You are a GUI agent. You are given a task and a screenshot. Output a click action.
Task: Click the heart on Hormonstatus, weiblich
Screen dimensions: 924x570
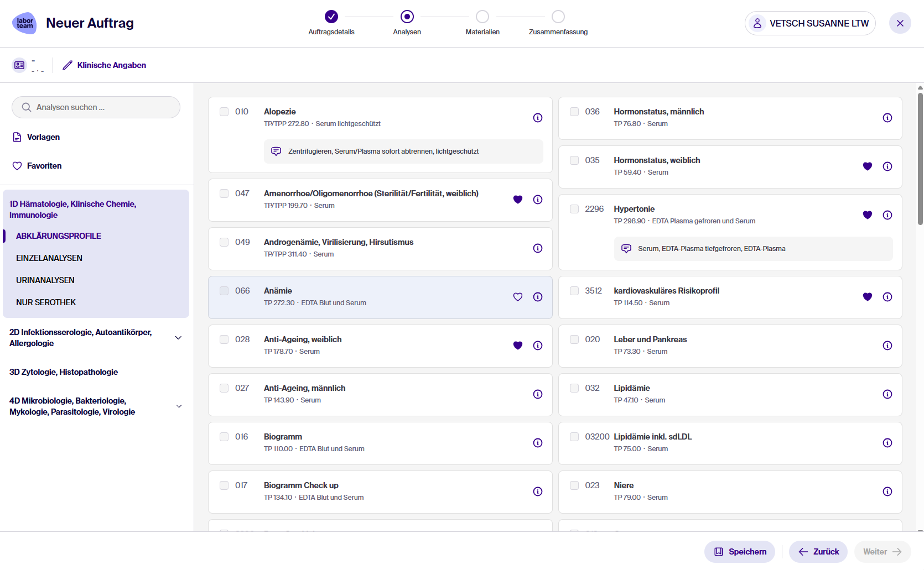click(867, 166)
